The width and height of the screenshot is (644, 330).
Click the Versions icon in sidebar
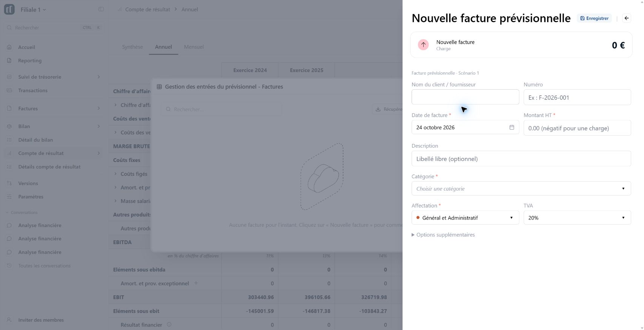pyautogui.click(x=9, y=183)
